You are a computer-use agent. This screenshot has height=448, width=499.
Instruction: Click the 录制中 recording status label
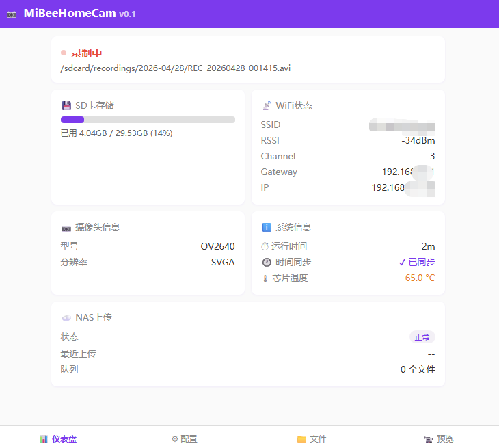[86, 53]
